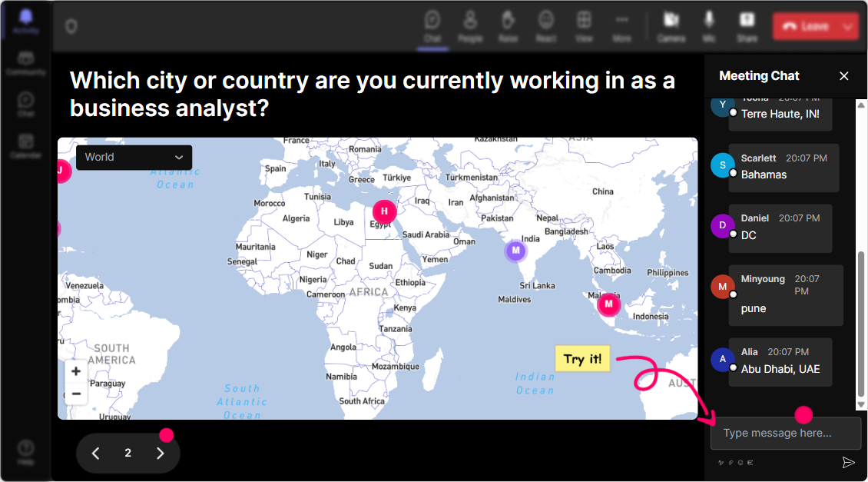868x482 pixels.
Task: Click the Mozambique map label
Action: pyautogui.click(x=396, y=367)
